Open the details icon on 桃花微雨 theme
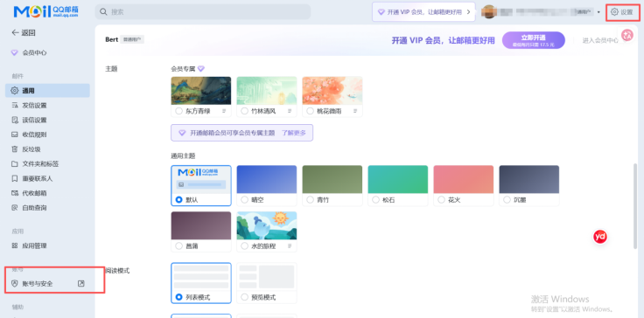The height and width of the screenshot is (318, 644). 355,111
